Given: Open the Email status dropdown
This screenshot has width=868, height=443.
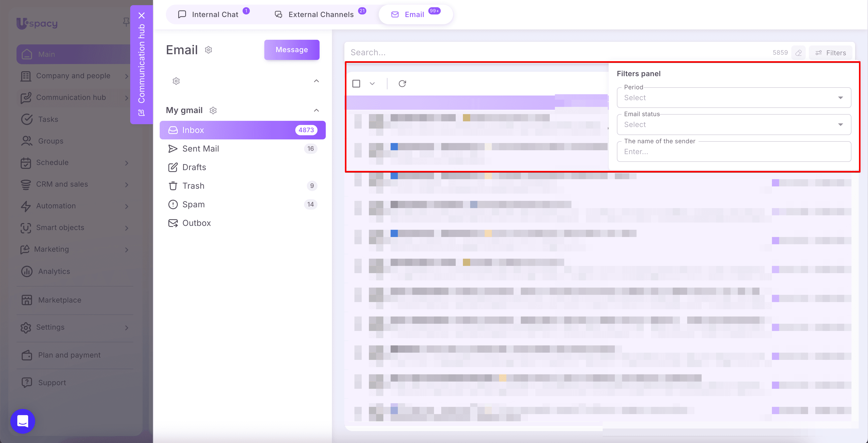Looking at the screenshot, I should click(734, 124).
